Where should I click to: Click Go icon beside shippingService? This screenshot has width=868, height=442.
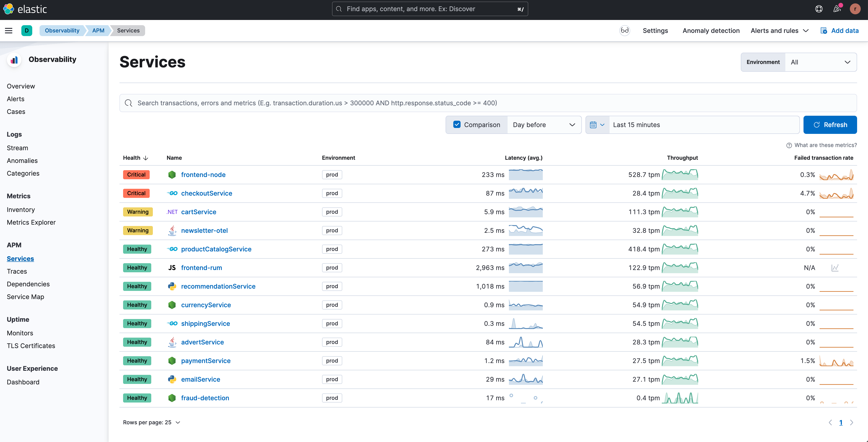click(x=172, y=324)
